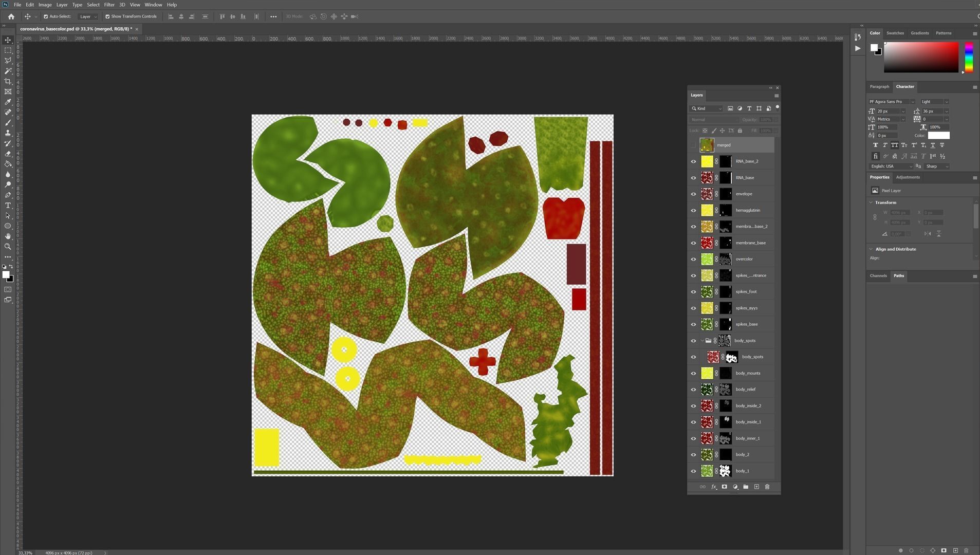Screen dimensions: 980x555
Task: Select the Brush tool
Action: pos(8,123)
